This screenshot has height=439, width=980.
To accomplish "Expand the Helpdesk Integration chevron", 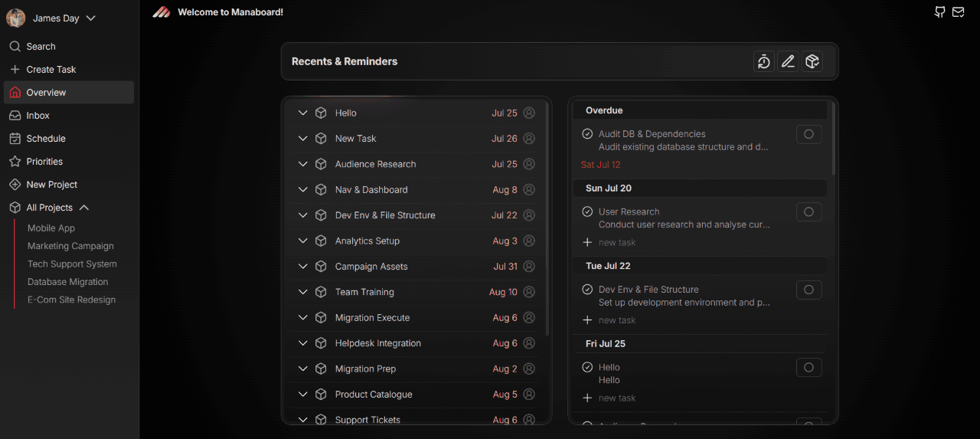I will (302, 343).
